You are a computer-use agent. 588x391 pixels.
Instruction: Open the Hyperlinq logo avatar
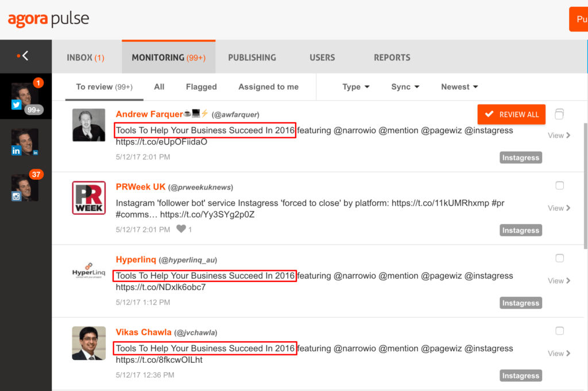point(89,270)
